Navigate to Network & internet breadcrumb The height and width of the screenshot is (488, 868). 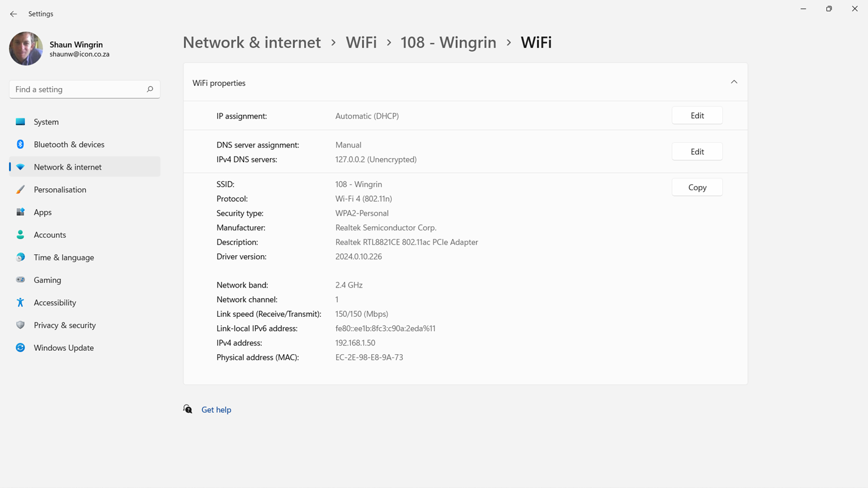pos(252,42)
